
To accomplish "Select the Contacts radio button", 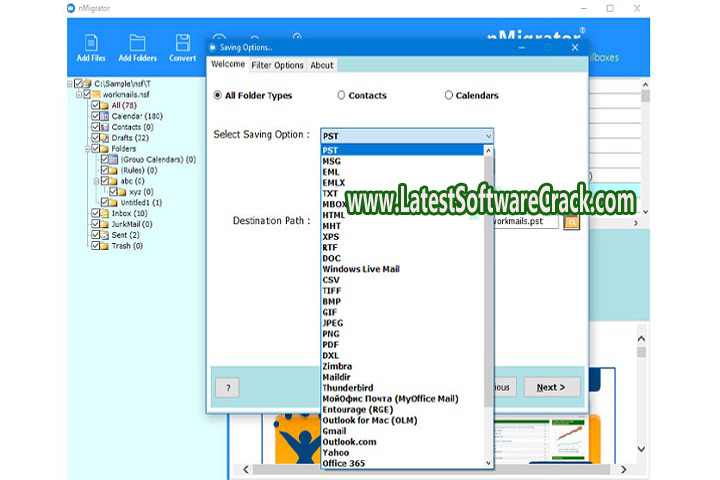I will pyautogui.click(x=341, y=96).
